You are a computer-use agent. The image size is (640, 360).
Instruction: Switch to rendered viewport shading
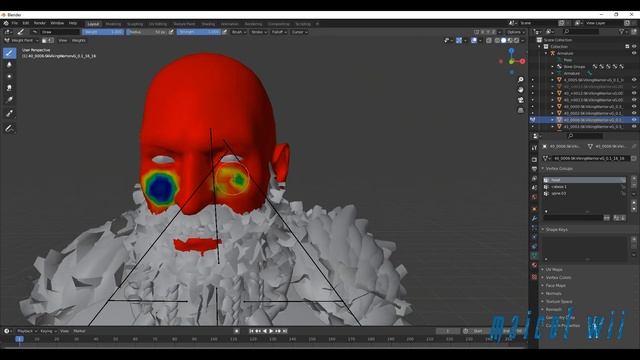(x=517, y=40)
